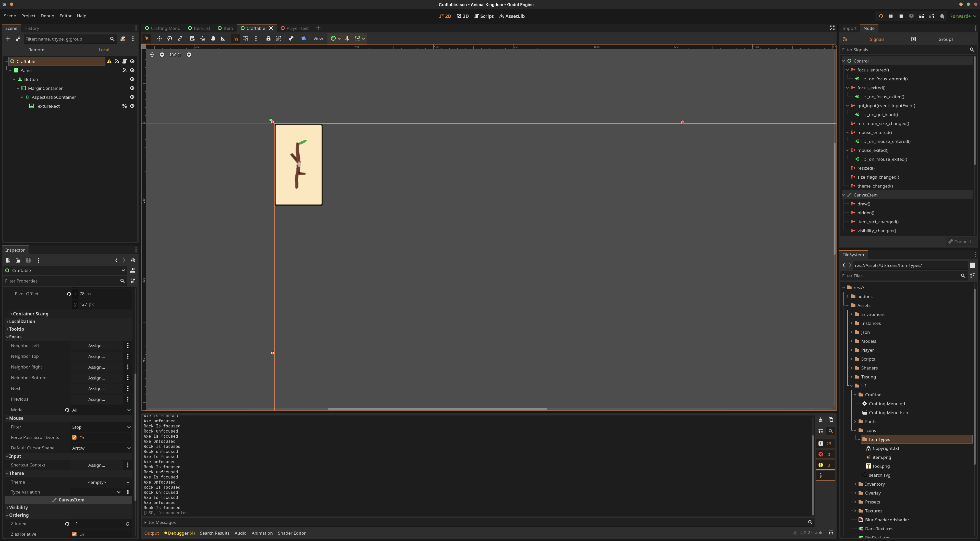Clear the output log with the broom icon

tap(820, 420)
